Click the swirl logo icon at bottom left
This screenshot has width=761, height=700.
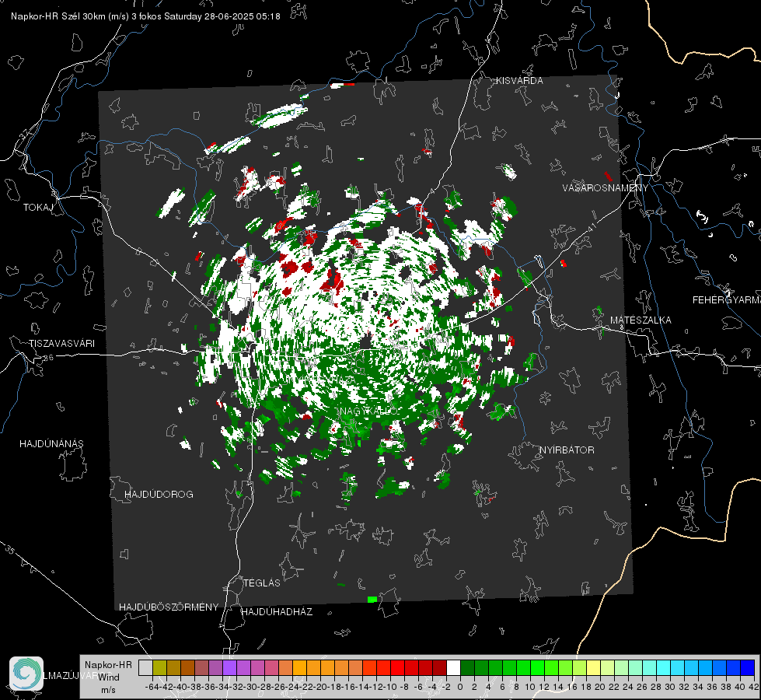pyautogui.click(x=26, y=674)
